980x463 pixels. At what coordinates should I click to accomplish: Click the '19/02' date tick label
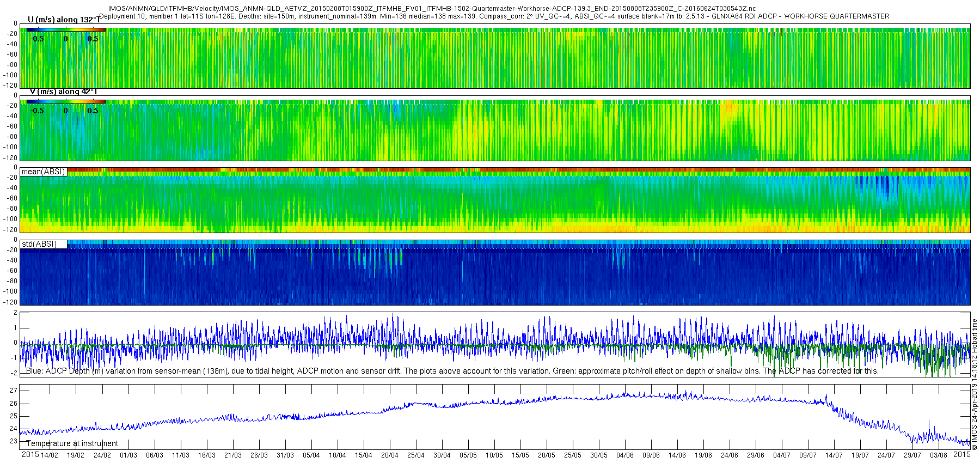coord(76,455)
